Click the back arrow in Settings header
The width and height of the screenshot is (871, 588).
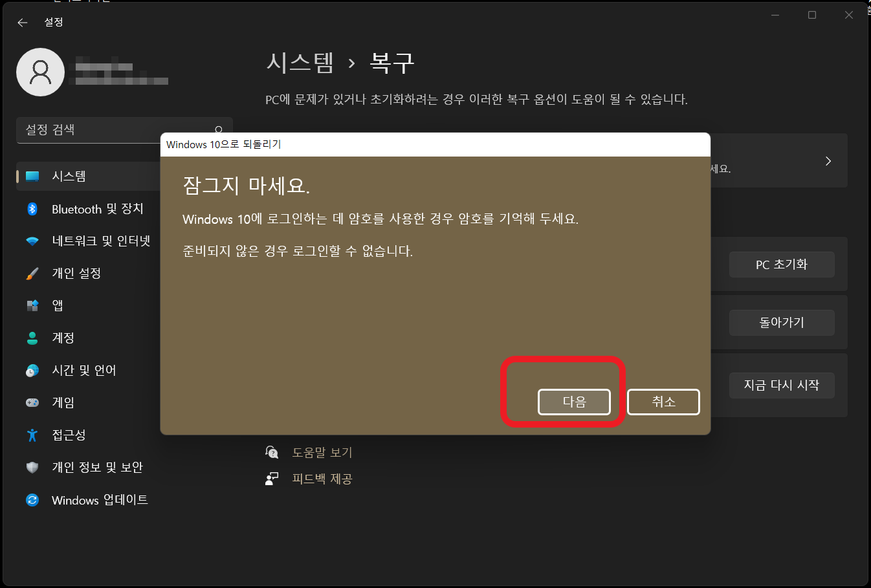point(23,22)
